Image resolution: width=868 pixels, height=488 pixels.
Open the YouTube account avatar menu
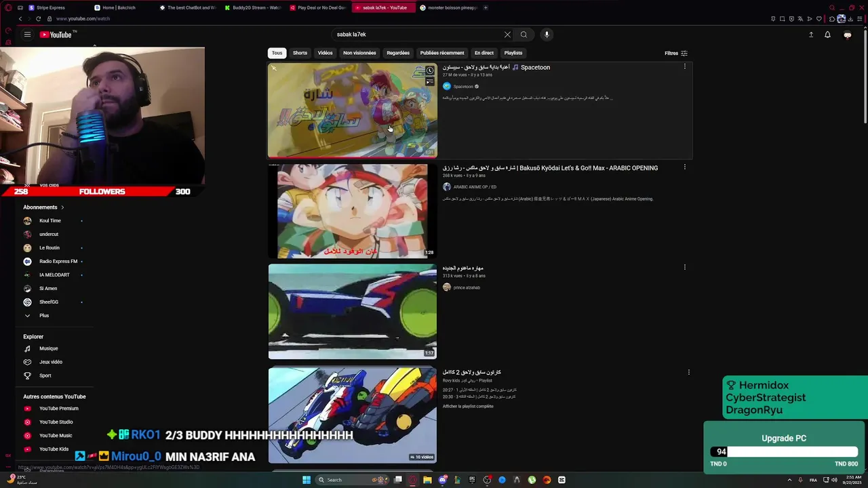(847, 35)
